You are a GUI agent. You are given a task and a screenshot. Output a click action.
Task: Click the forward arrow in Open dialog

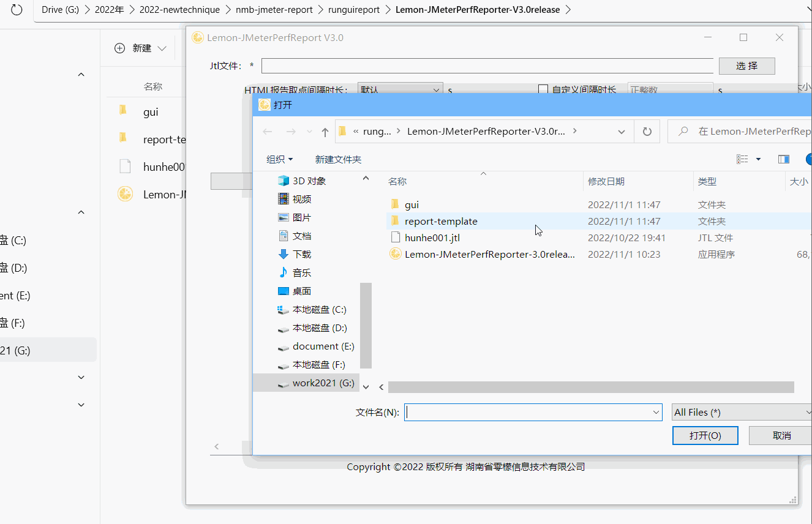[x=291, y=132]
